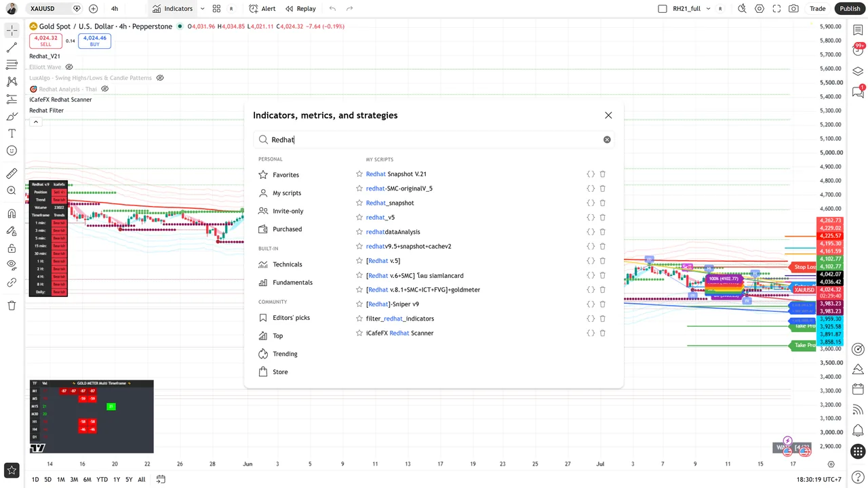
Task: Open the quick search icon in top bar
Action: (742, 9)
